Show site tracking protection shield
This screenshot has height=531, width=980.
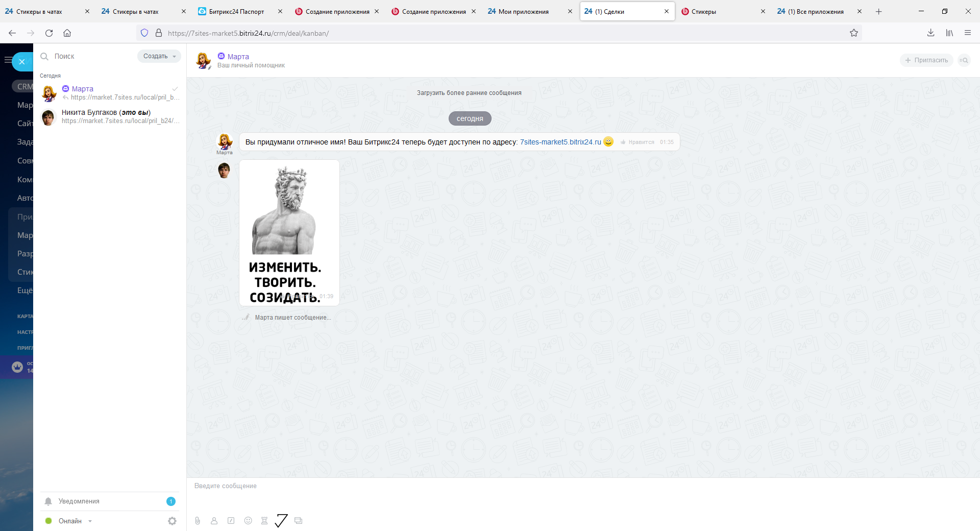[144, 33]
